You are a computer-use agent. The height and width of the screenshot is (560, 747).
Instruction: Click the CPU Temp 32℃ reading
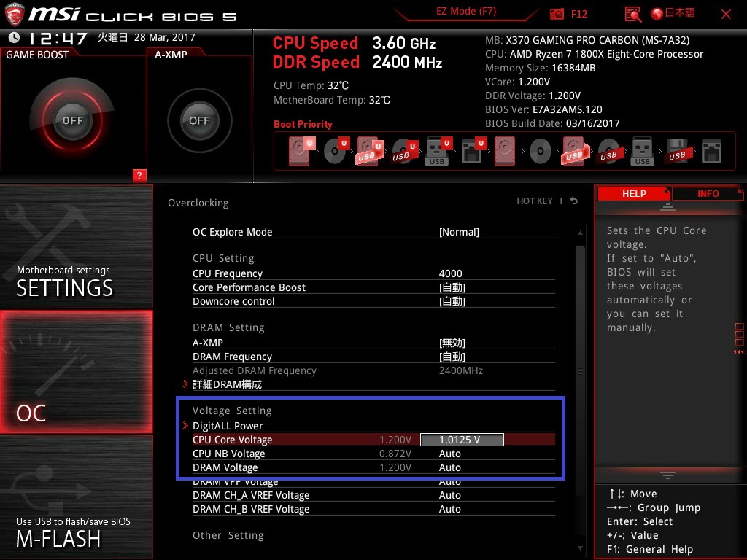pyautogui.click(x=311, y=85)
